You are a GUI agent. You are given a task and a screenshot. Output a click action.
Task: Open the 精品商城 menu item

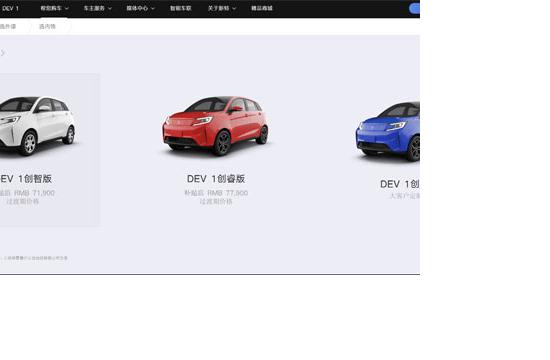(x=262, y=8)
